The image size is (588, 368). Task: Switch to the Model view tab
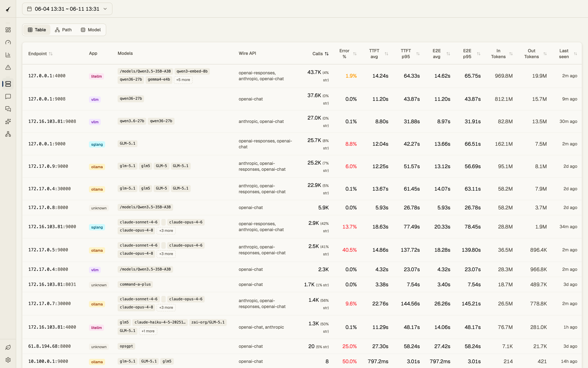pos(91,30)
